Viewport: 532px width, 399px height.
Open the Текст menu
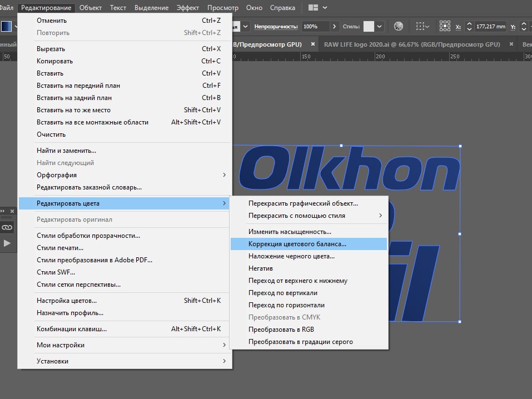(118, 7)
